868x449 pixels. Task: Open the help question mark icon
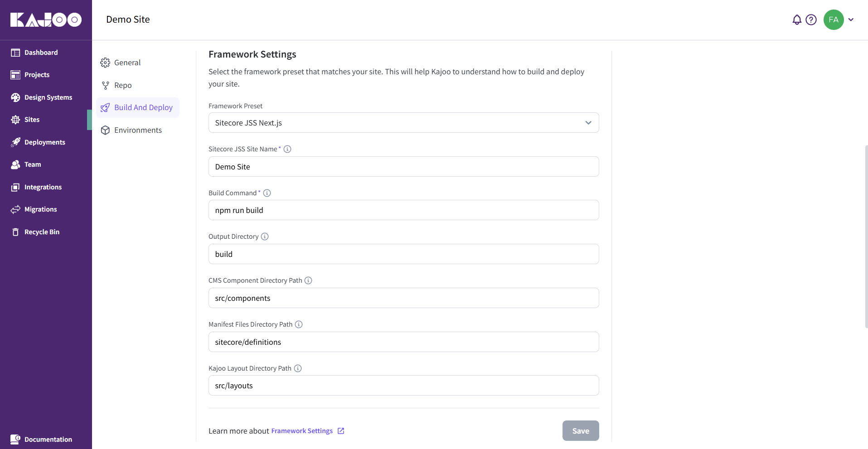[x=811, y=19]
